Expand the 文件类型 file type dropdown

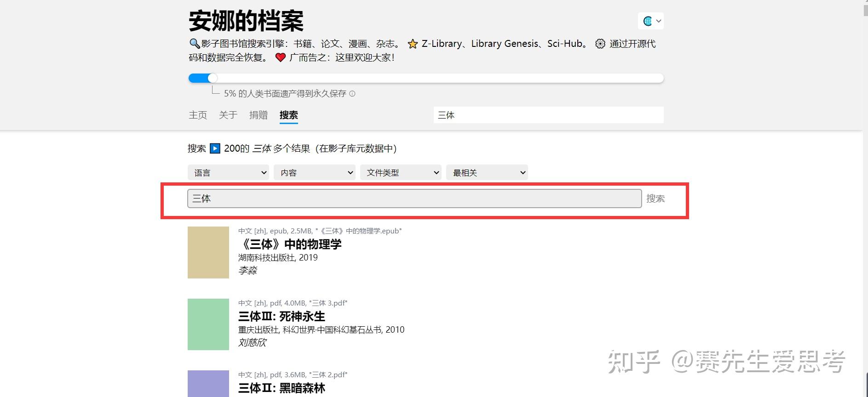coord(400,173)
